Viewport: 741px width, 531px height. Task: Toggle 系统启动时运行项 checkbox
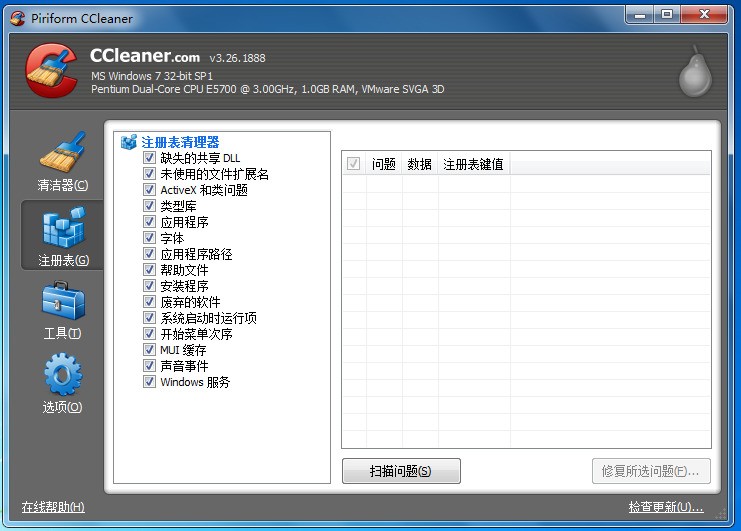coord(149,318)
